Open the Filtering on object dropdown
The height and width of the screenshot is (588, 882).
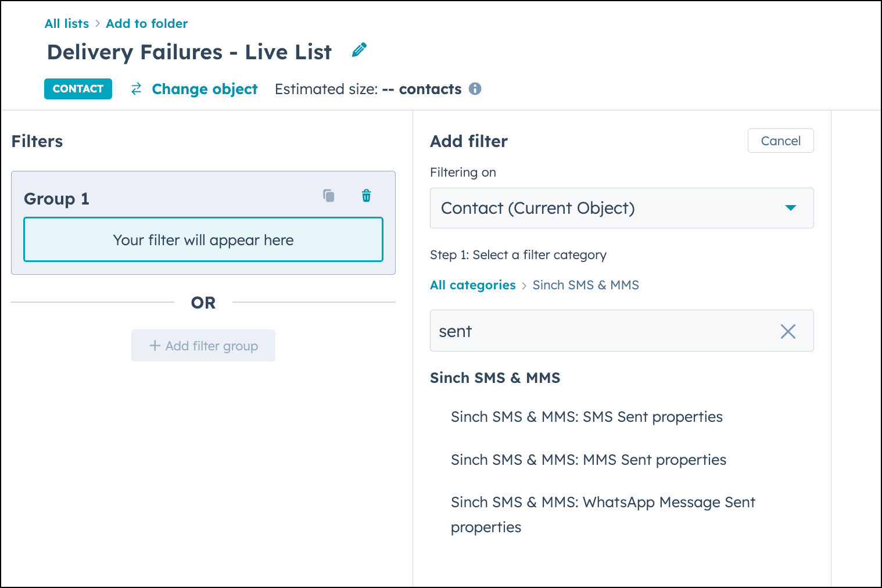pyautogui.click(x=621, y=208)
